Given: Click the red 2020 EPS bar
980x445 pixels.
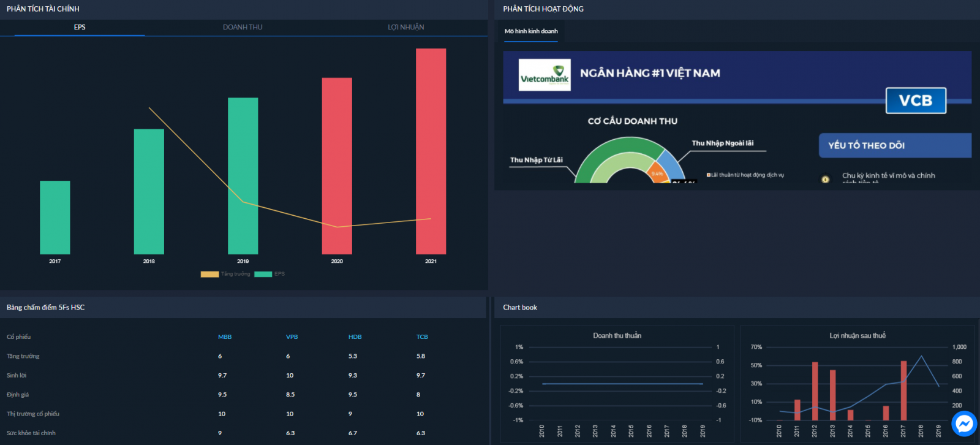Looking at the screenshot, I should click(337, 165).
